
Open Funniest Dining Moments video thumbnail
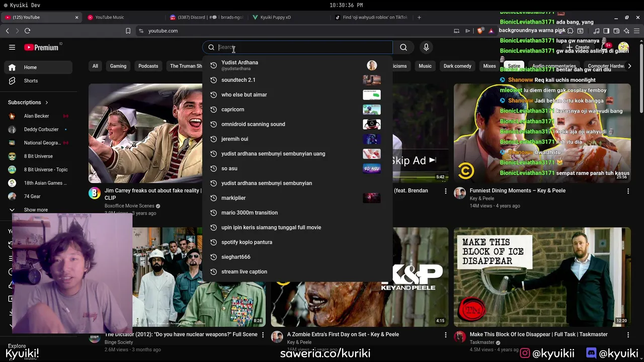click(x=542, y=133)
